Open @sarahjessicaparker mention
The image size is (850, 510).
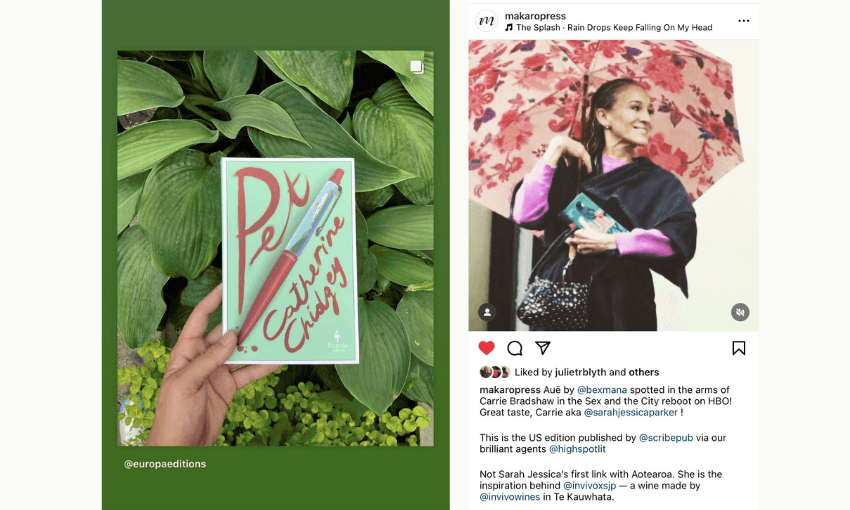[630, 412]
